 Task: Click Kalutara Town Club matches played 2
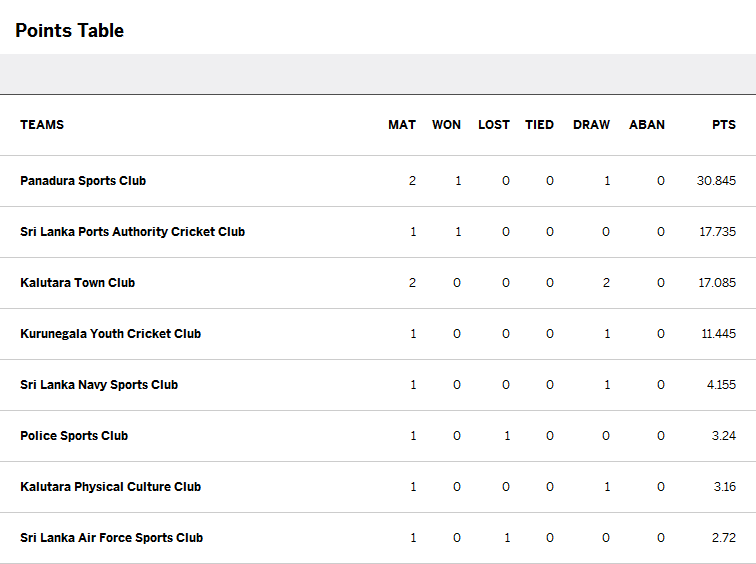(x=412, y=283)
